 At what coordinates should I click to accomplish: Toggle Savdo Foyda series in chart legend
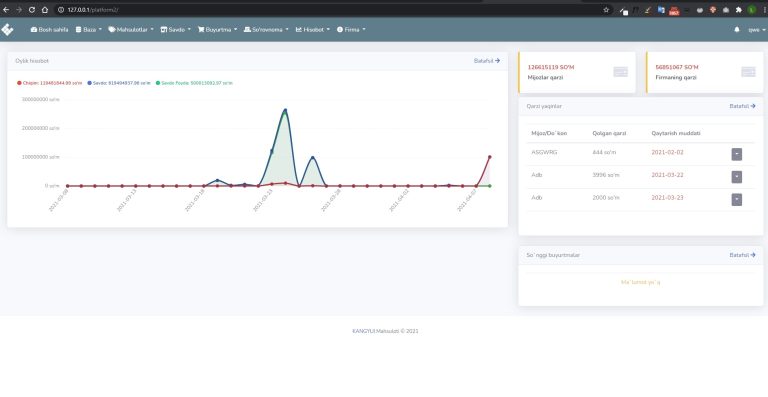[194, 83]
